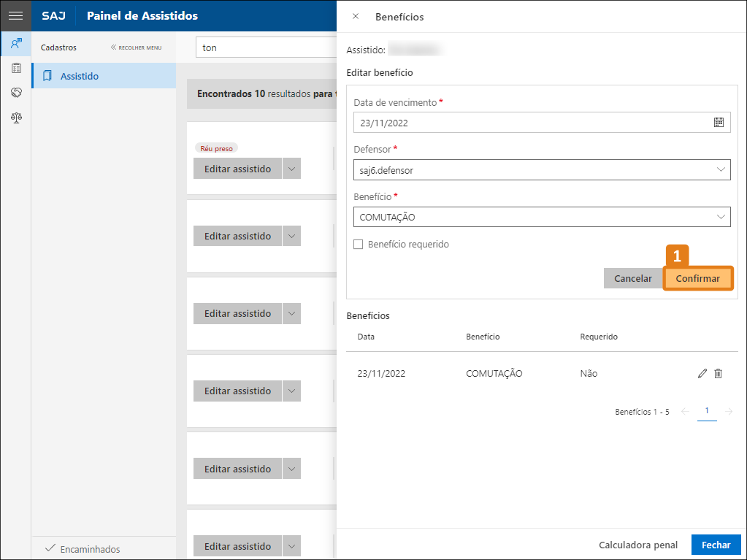
Task: Expand arrow next to Editar assistido under Réu preso
Action: [x=291, y=169]
